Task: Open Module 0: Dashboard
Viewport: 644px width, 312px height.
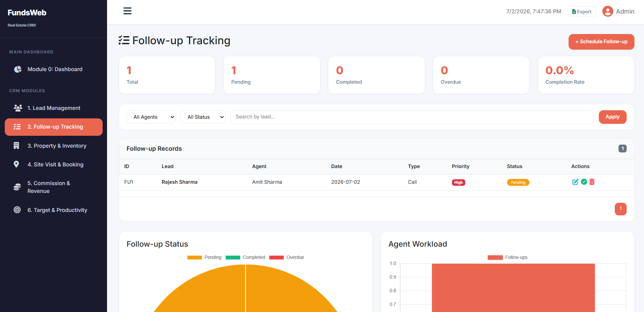Action: click(x=54, y=69)
